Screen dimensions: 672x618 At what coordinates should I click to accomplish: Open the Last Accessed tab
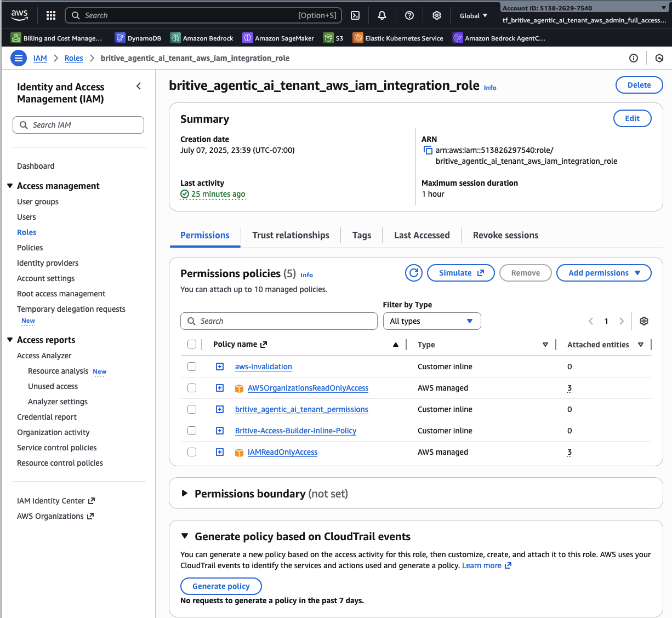[422, 235]
